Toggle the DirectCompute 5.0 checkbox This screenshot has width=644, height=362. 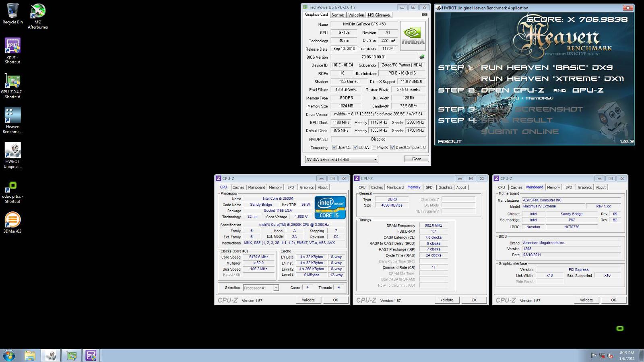click(x=392, y=147)
